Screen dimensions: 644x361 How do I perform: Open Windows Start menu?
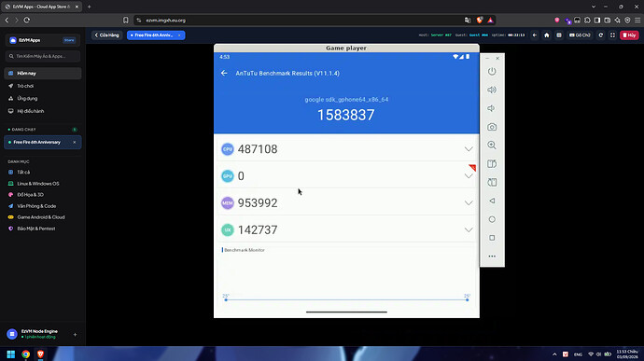coord(11,354)
